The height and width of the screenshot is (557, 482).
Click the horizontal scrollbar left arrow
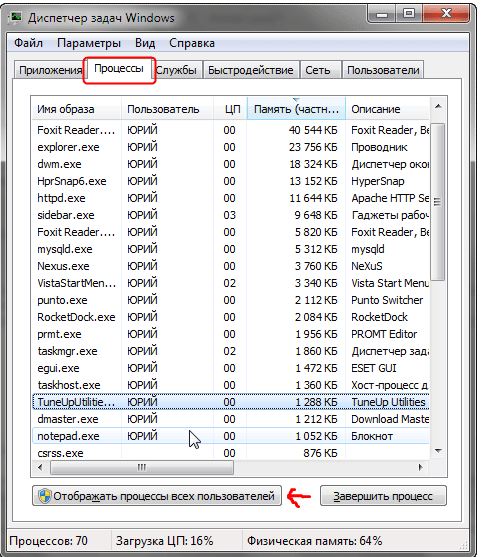click(x=40, y=467)
